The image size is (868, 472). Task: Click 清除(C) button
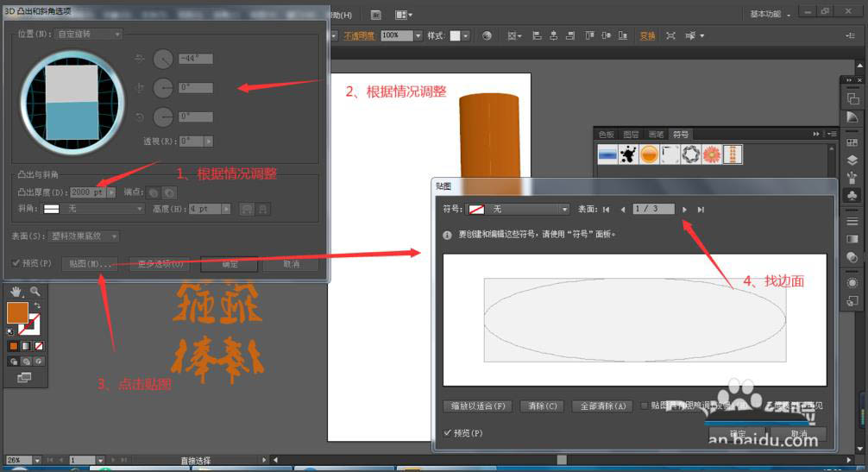point(542,406)
